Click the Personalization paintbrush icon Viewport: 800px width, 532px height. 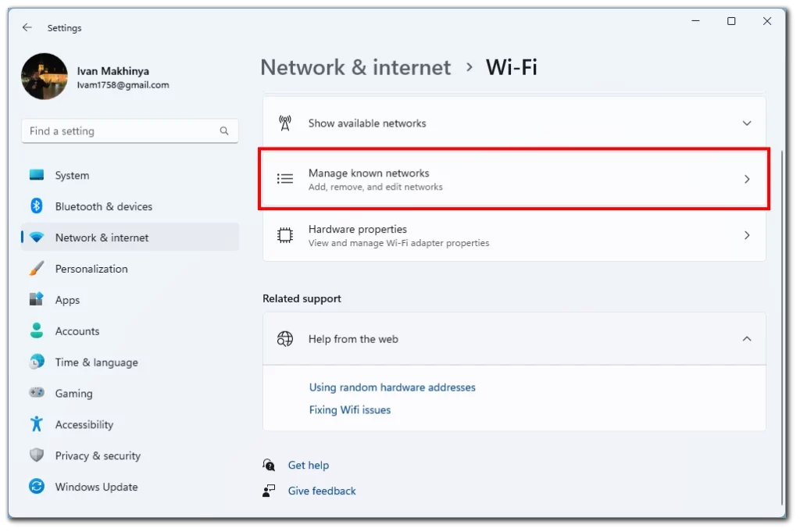pyautogui.click(x=37, y=269)
